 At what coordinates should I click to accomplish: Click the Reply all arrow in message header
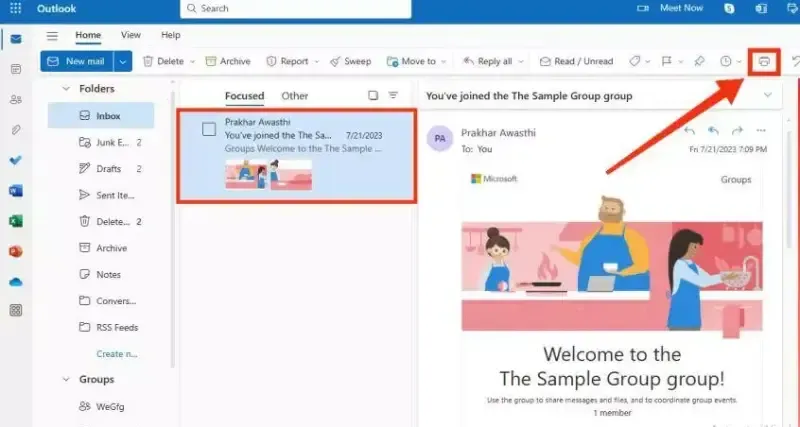pyautogui.click(x=713, y=131)
